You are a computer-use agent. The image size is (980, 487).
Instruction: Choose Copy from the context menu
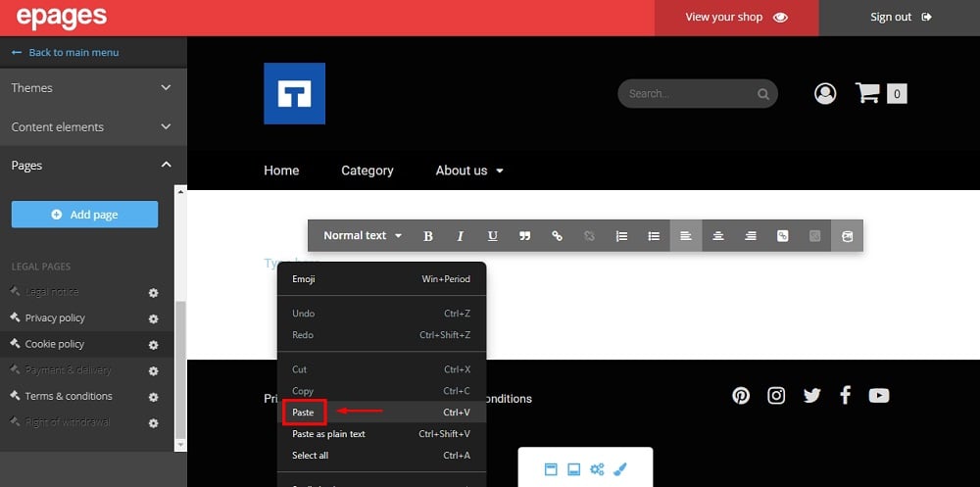tap(381, 391)
